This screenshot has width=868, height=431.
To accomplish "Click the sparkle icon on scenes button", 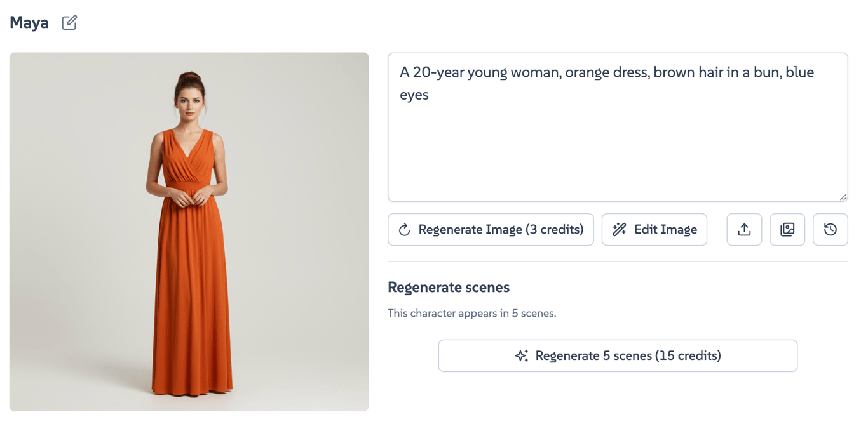I will [x=521, y=355].
